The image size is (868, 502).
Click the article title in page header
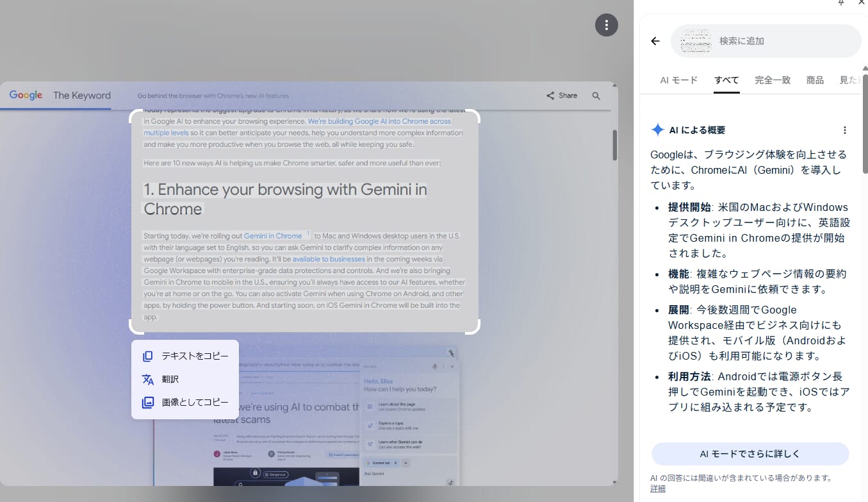(213, 96)
